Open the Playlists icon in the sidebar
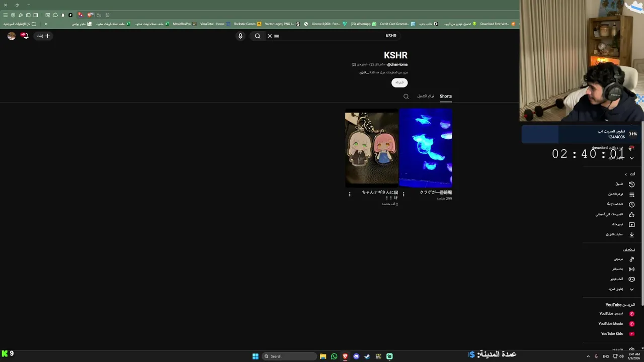Viewport: 644px width, 362px height. [632, 195]
